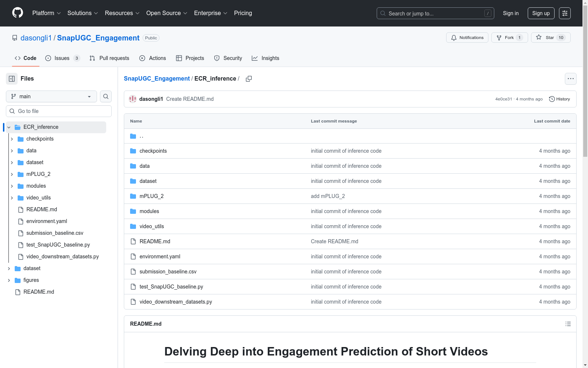Open the command palette icon in header
588x368 pixels.
click(x=565, y=13)
